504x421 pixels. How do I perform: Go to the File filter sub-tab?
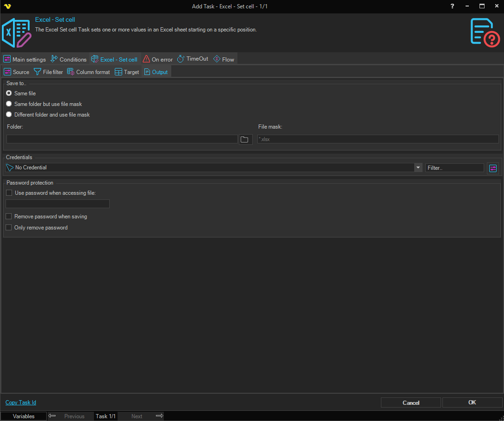pyautogui.click(x=48, y=72)
